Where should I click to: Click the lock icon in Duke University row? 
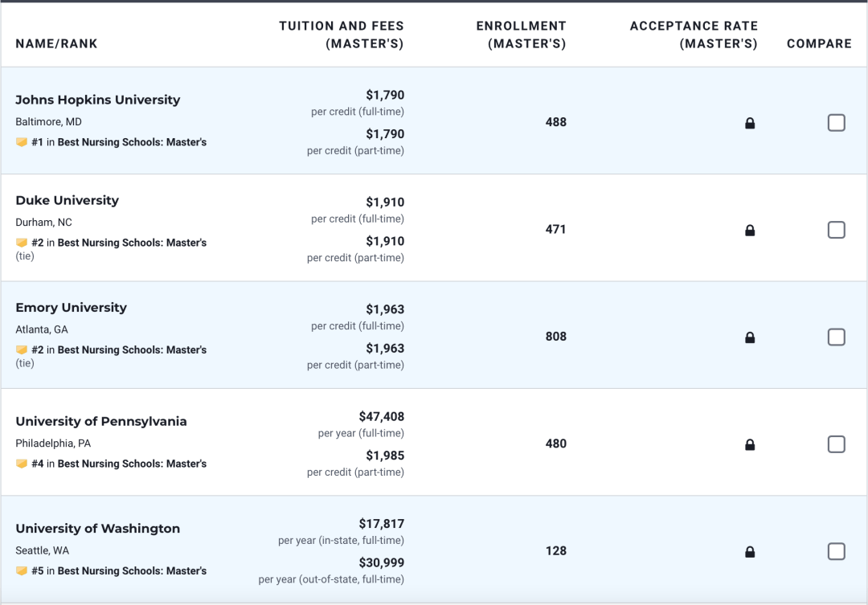point(750,231)
